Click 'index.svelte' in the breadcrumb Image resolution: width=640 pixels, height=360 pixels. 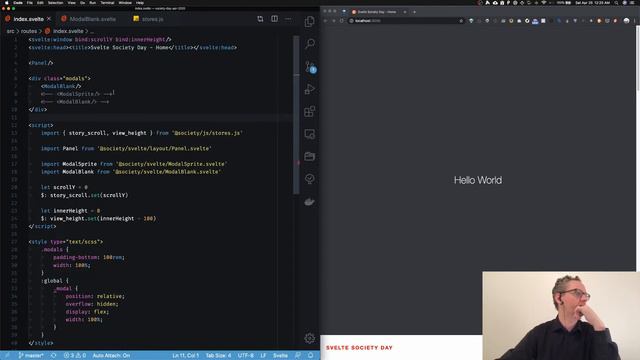pyautogui.click(x=68, y=31)
